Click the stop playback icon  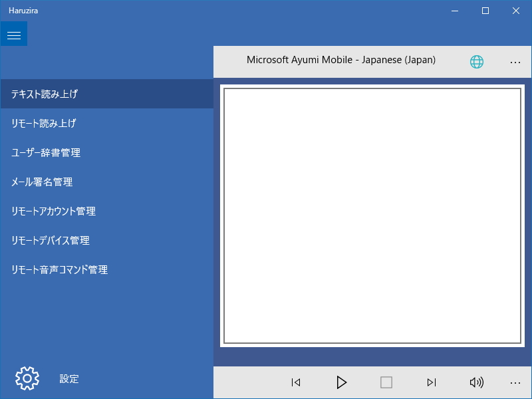(386, 382)
